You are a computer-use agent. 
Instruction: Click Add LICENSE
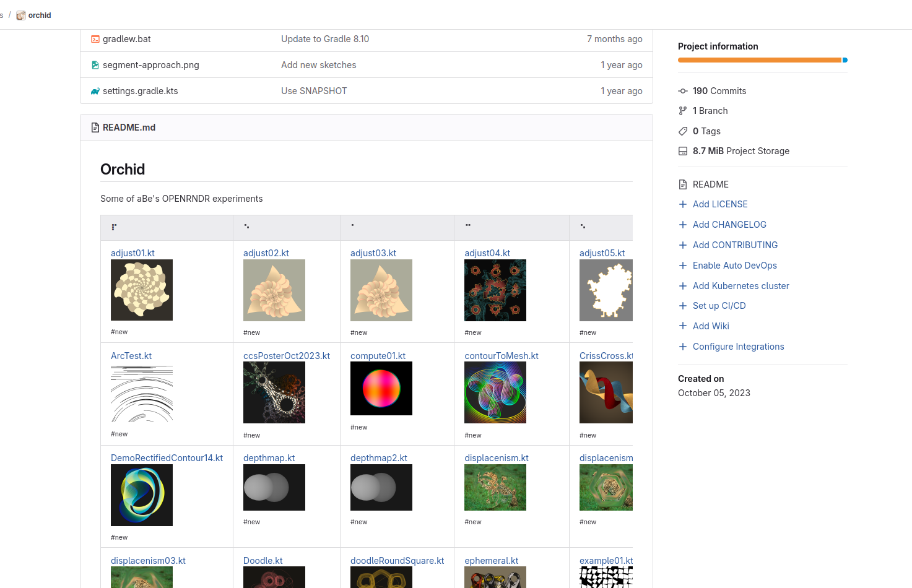point(720,204)
